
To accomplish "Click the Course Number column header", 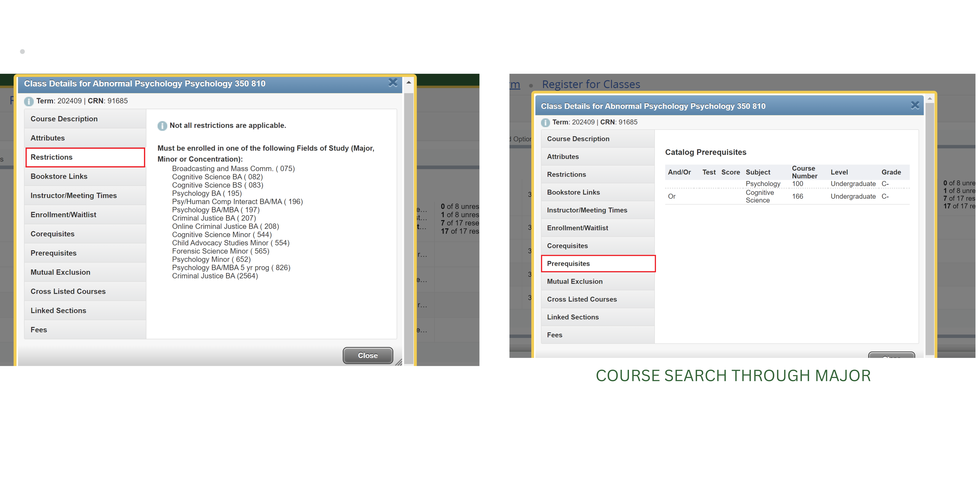I will [805, 172].
